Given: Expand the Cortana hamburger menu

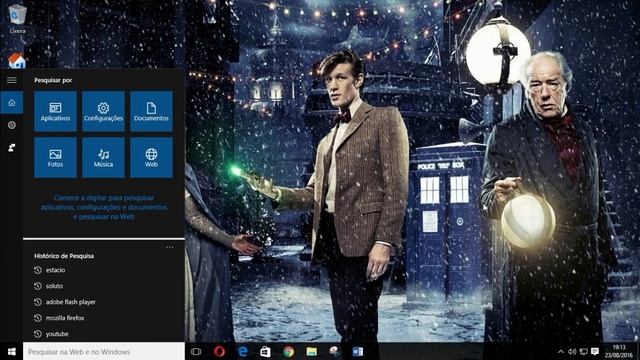Looking at the screenshot, I should click(x=11, y=80).
